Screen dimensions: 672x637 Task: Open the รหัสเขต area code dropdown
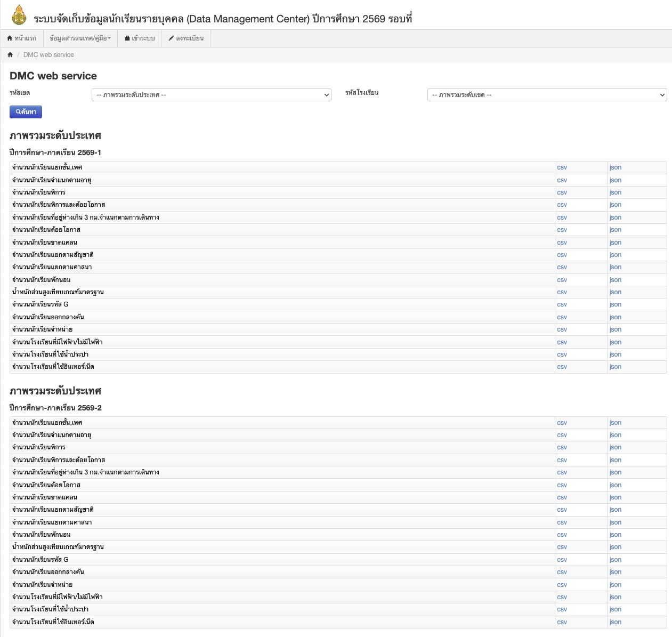tap(212, 95)
